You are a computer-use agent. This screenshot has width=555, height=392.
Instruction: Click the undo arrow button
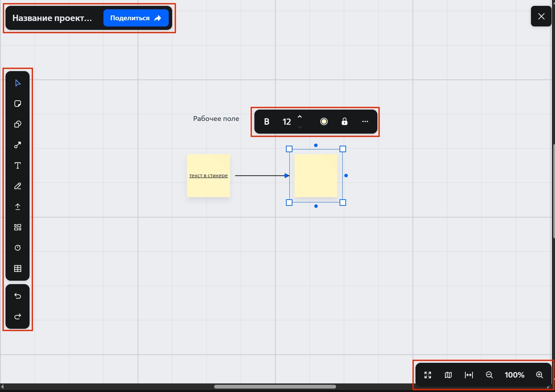[x=18, y=296]
